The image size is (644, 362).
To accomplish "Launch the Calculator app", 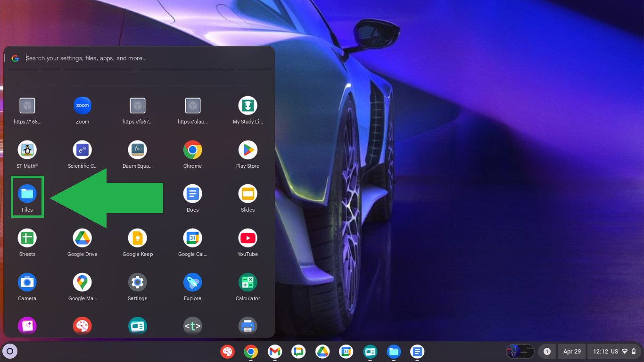I will [x=248, y=283].
